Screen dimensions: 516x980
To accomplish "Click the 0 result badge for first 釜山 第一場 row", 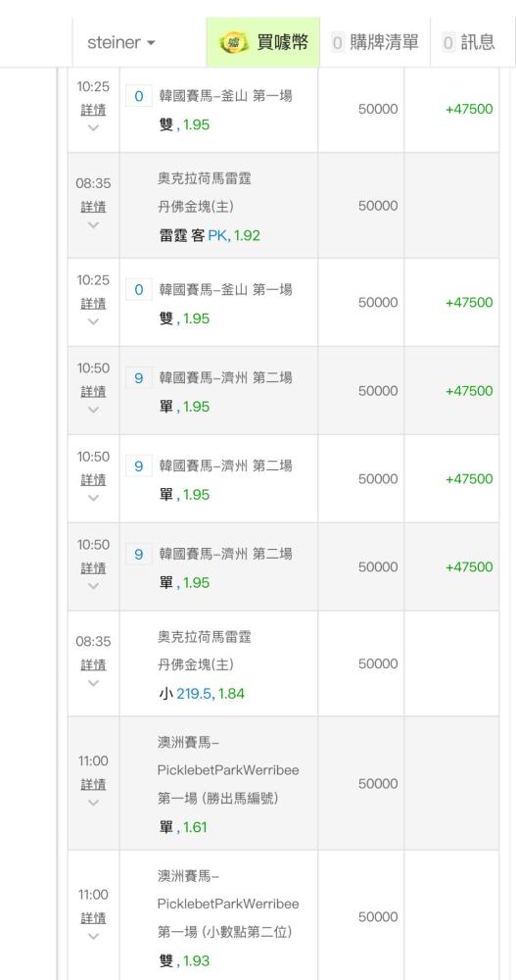I will click(x=139, y=96).
